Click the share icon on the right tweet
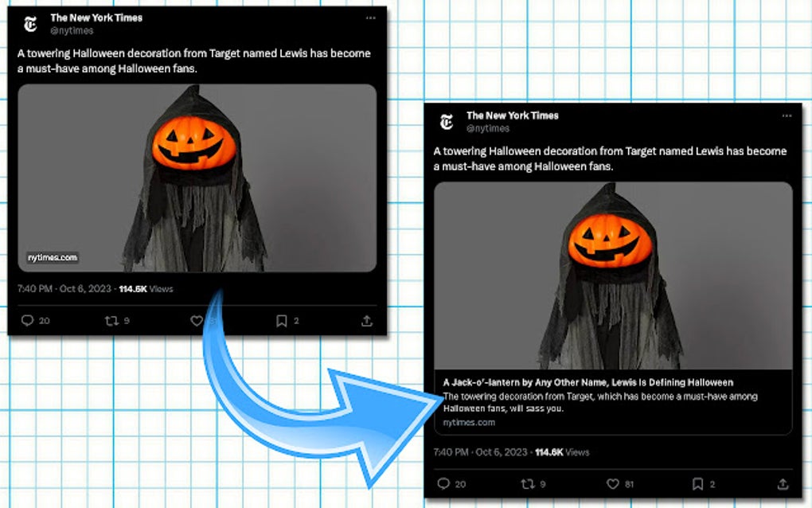This screenshot has width=812, height=508. [x=783, y=483]
